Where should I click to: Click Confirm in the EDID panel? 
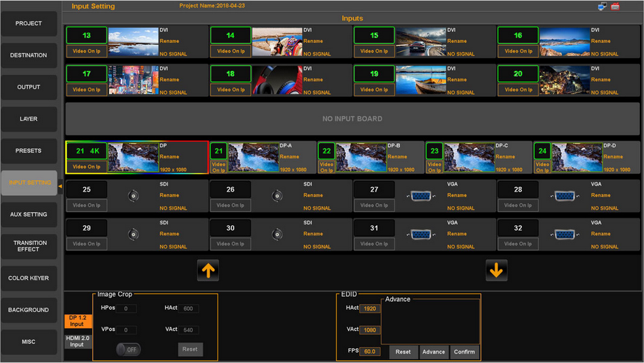(x=464, y=352)
